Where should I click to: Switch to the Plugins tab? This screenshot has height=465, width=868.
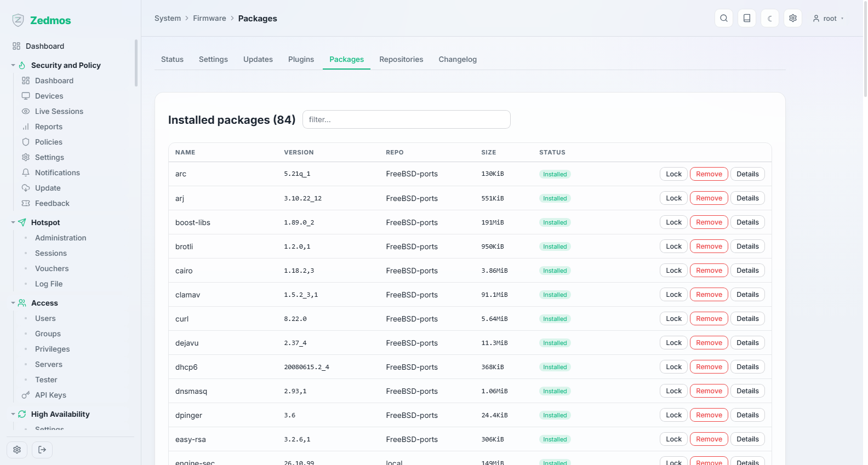tap(301, 59)
